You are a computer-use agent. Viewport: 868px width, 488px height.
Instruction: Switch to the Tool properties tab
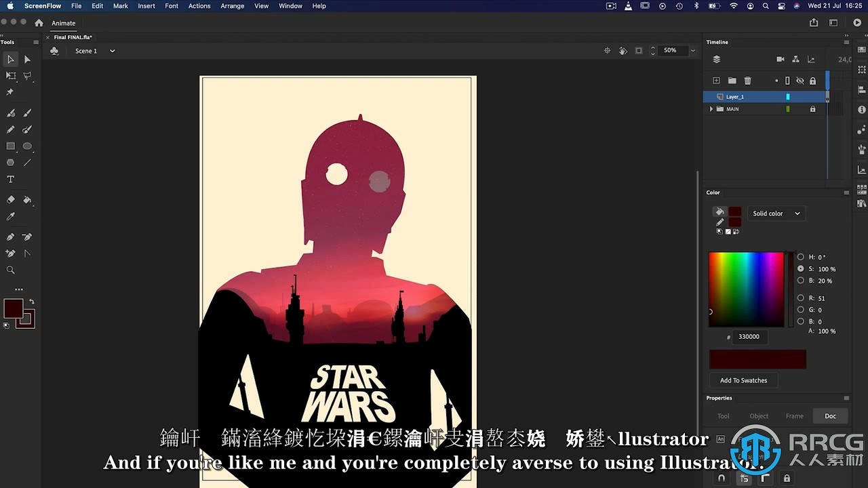click(x=724, y=416)
